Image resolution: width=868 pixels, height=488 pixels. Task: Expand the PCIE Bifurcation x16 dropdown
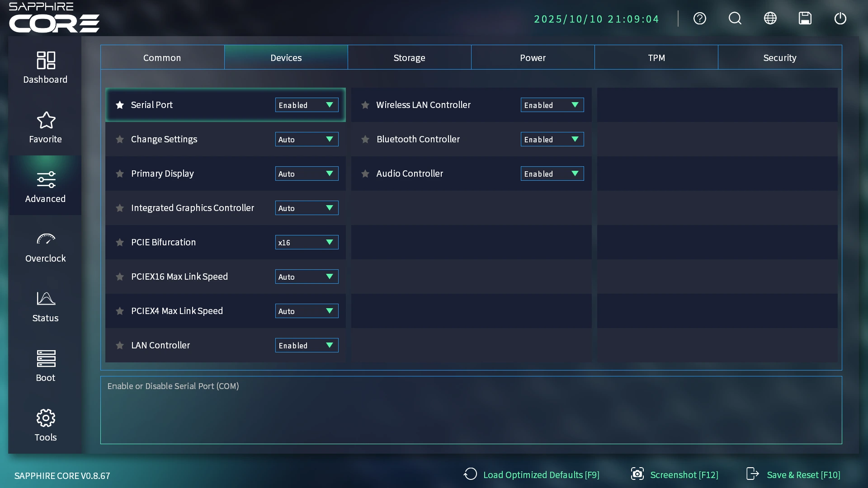point(307,242)
